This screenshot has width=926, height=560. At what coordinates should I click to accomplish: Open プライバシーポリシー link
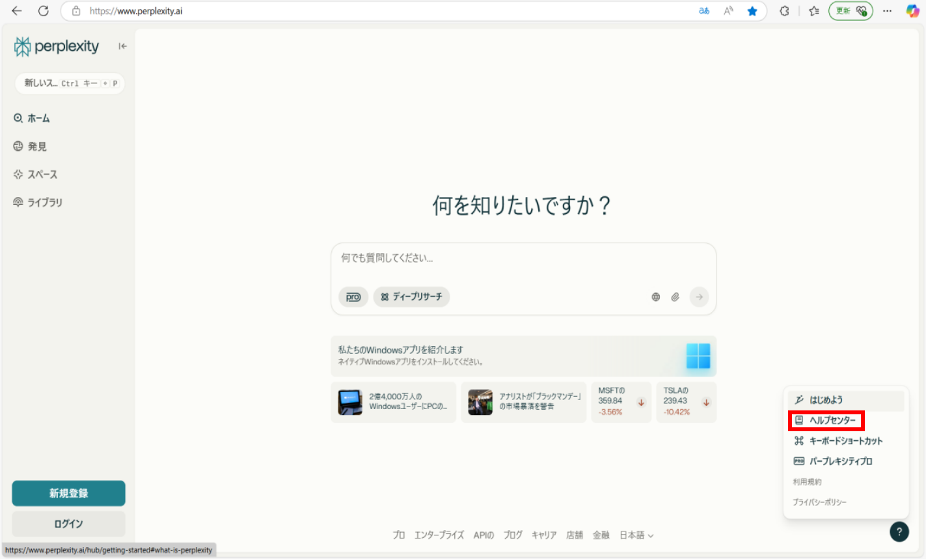819,502
